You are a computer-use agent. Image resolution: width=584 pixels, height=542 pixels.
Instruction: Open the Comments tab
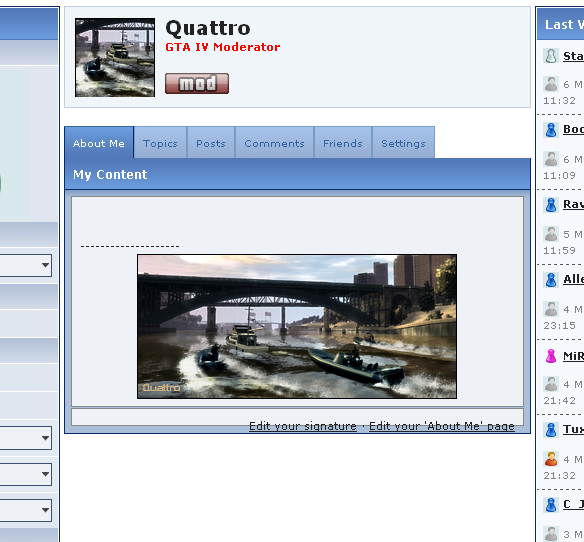click(274, 143)
